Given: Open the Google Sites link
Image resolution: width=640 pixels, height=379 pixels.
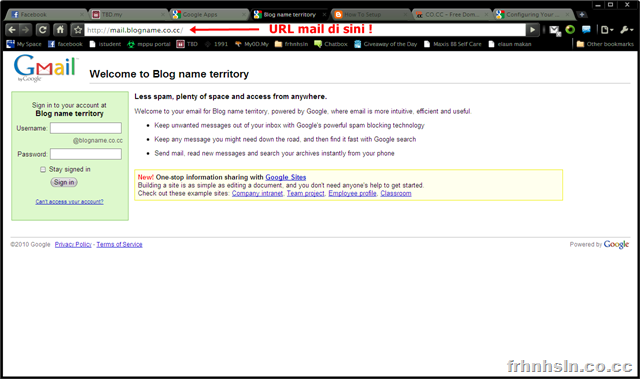Looking at the screenshot, I should point(286,177).
